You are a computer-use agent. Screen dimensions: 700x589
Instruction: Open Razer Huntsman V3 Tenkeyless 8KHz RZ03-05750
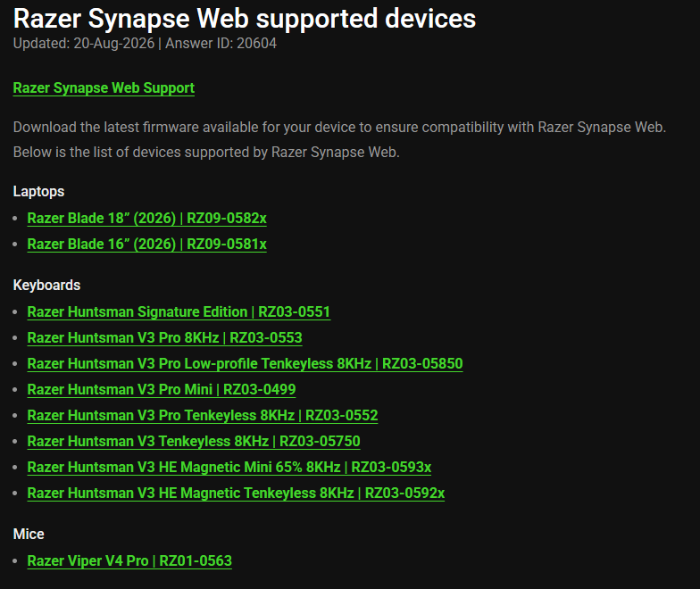(x=194, y=441)
